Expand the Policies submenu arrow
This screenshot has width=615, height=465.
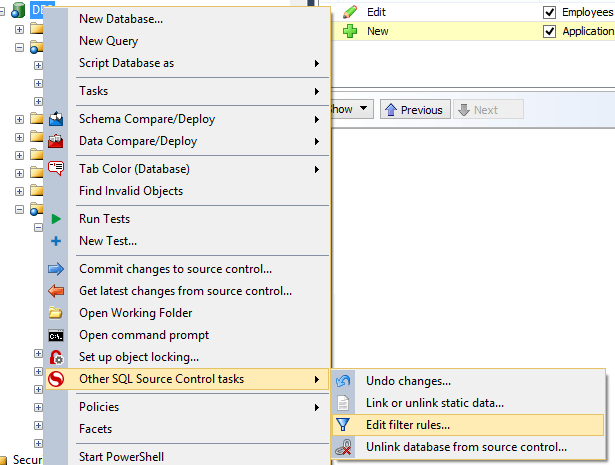(x=317, y=407)
